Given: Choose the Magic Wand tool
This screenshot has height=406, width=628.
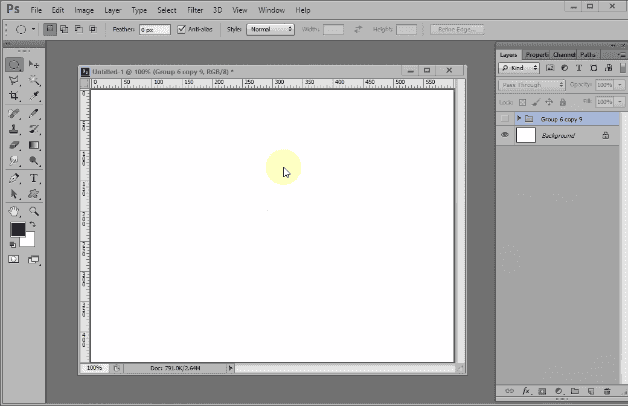Looking at the screenshot, I should (34, 80).
